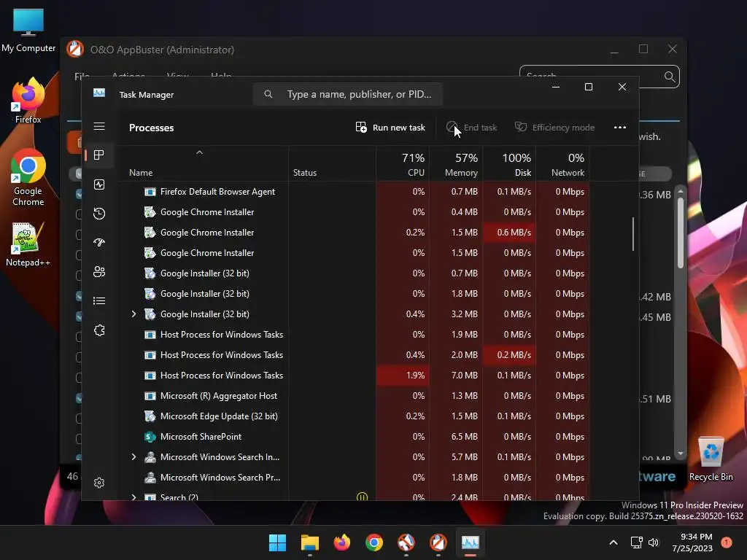Image resolution: width=747 pixels, height=560 pixels.
Task: Sort by 100% Disk column header
Action: click(510, 164)
